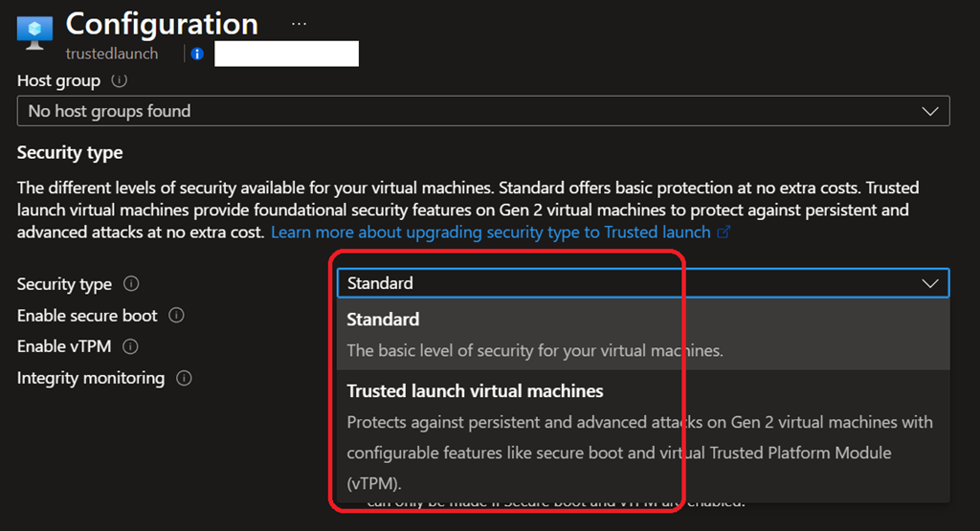Viewport: 980px width, 531px height.
Task: Click the Integrity monitoring info icon
Action: pyautogui.click(x=184, y=378)
